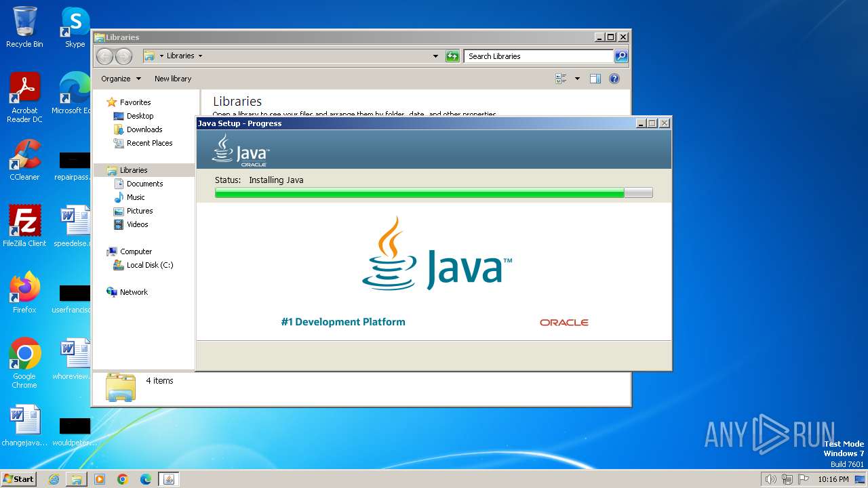
Task: Open Pictures library in sidebar
Action: click(140, 211)
